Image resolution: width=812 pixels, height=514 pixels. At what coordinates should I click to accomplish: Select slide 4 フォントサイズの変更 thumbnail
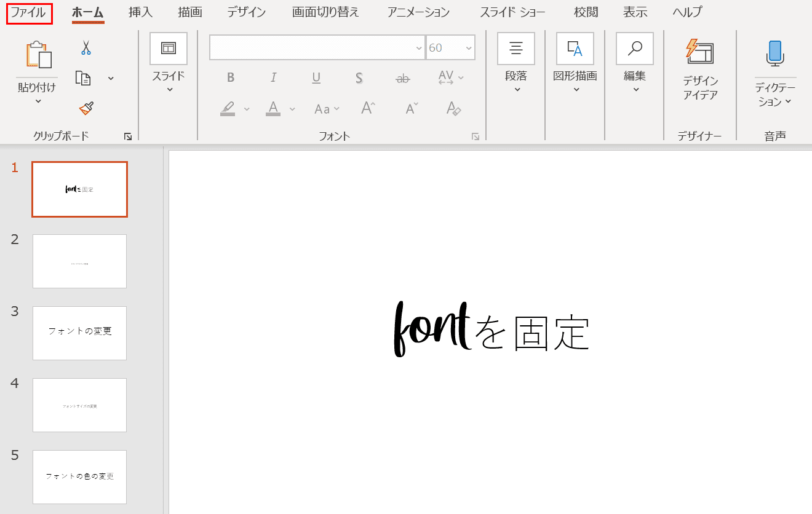coord(79,405)
